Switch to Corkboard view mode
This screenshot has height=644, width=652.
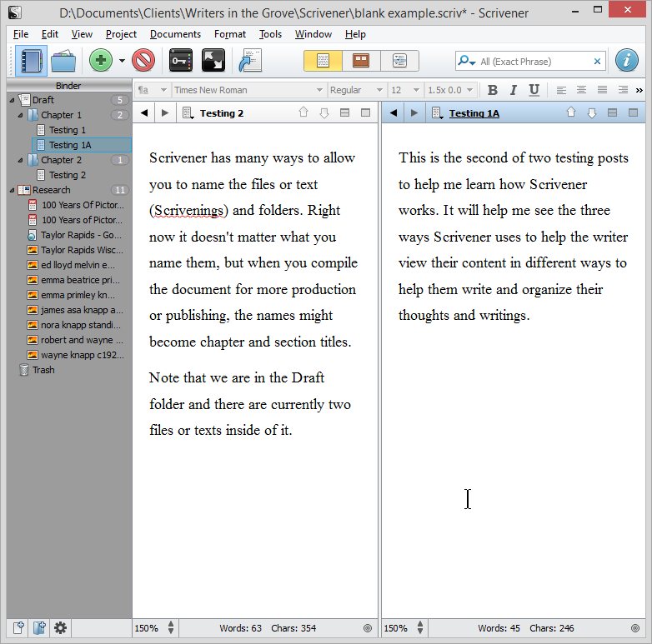361,61
